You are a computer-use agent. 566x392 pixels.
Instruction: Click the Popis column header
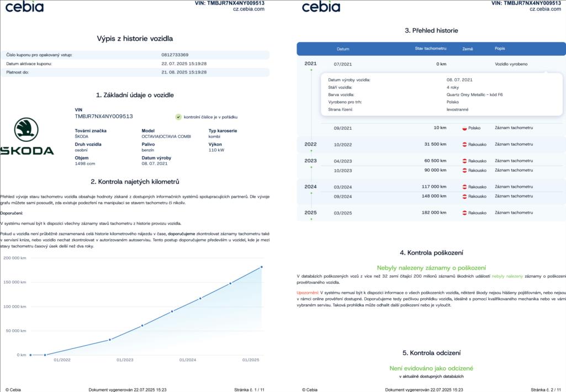[x=500, y=49]
